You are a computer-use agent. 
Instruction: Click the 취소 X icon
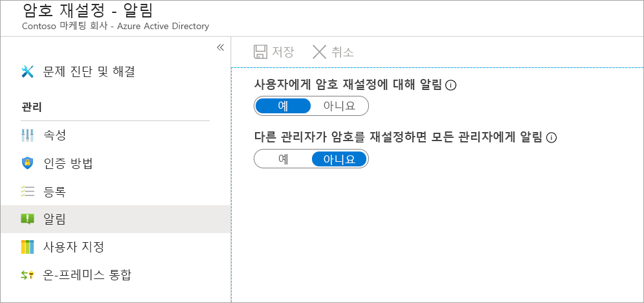click(319, 52)
